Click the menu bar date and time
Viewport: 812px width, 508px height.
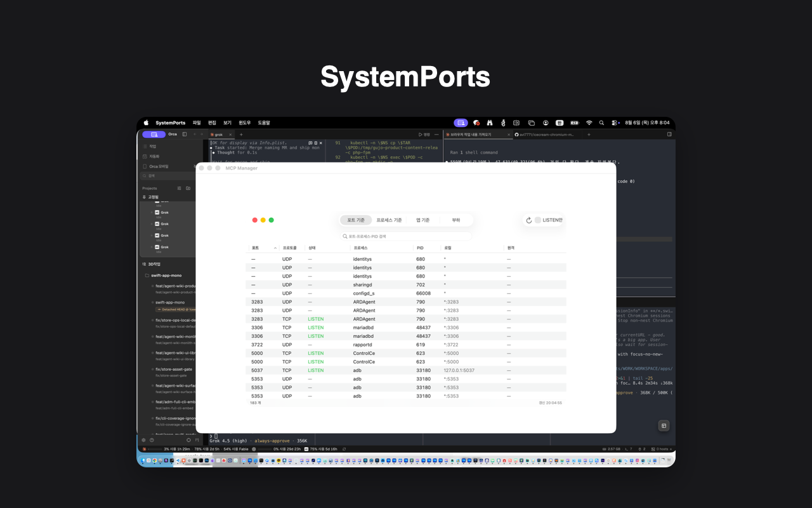646,123
